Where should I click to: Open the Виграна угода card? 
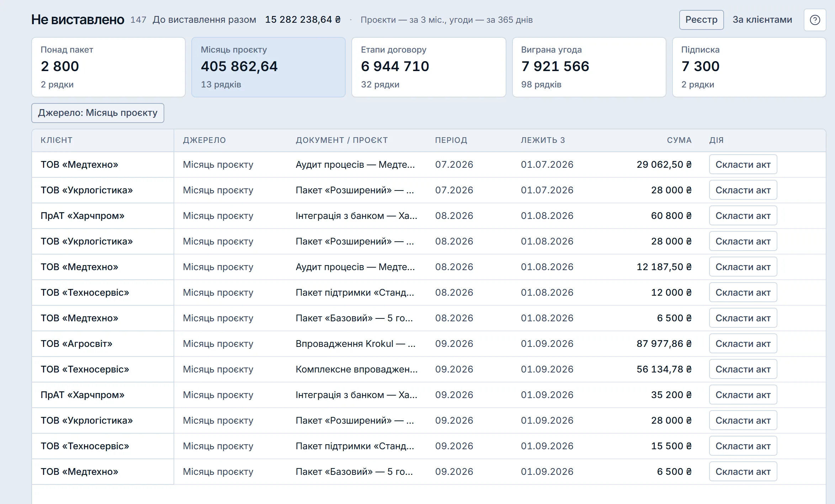589,67
